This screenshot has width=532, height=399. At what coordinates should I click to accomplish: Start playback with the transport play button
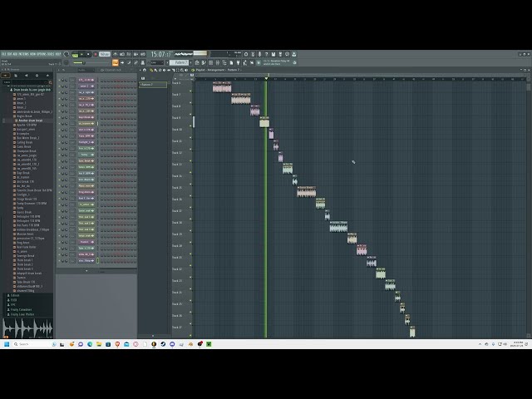81,54
